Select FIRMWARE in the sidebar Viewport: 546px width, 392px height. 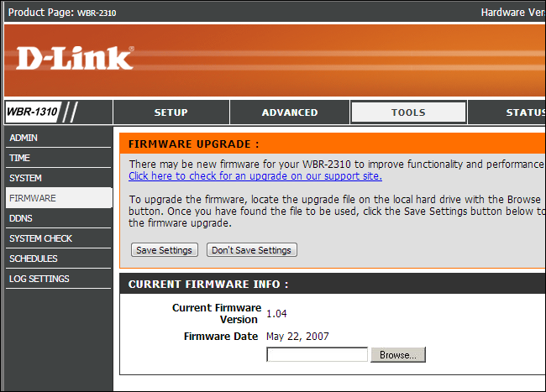(59, 198)
